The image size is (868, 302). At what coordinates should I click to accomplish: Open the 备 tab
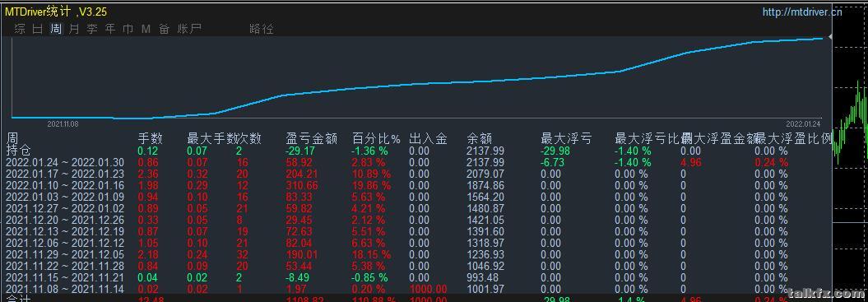[x=165, y=29]
